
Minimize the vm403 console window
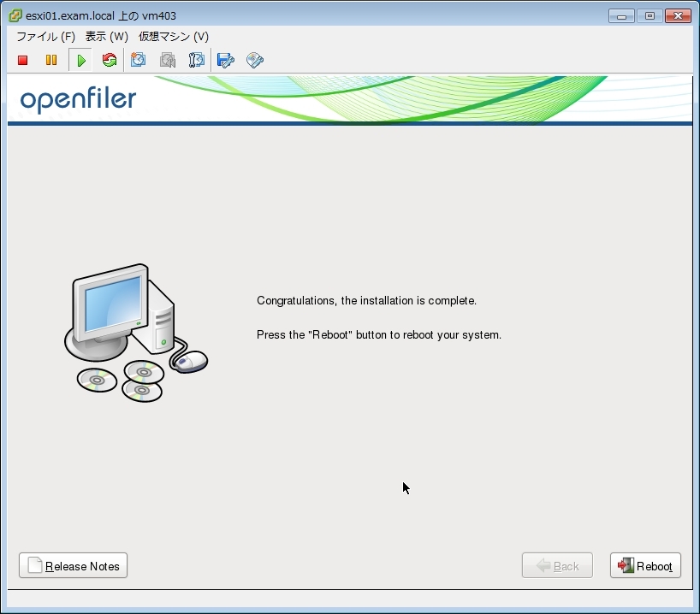point(621,16)
